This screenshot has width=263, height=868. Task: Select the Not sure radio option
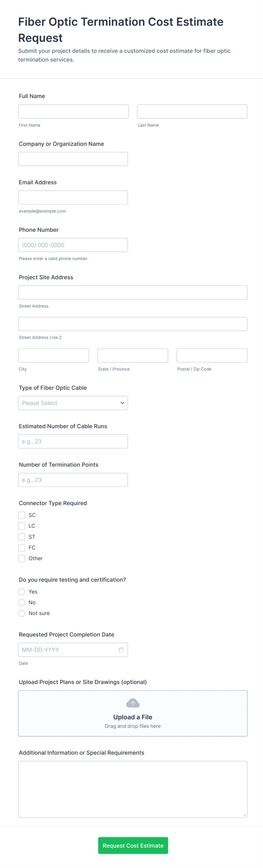coord(21,613)
